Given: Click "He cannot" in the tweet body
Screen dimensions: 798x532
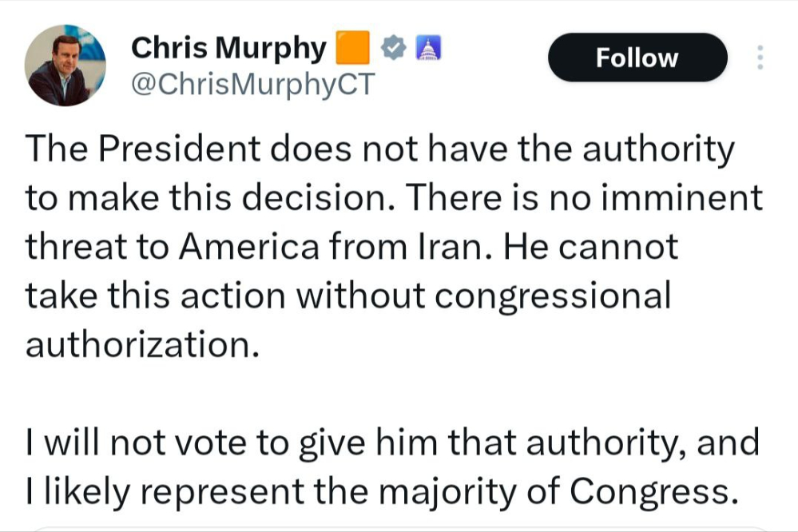Looking at the screenshot, I should tap(590, 246).
